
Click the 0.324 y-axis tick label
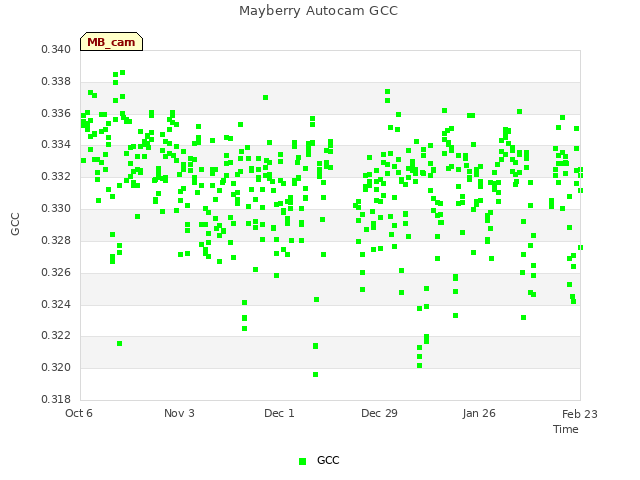point(56,304)
